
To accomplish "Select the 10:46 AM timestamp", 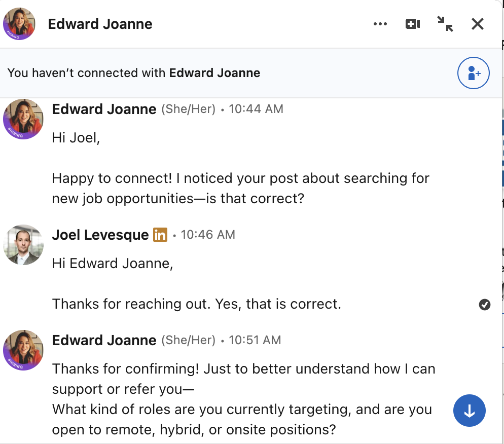I will (208, 235).
